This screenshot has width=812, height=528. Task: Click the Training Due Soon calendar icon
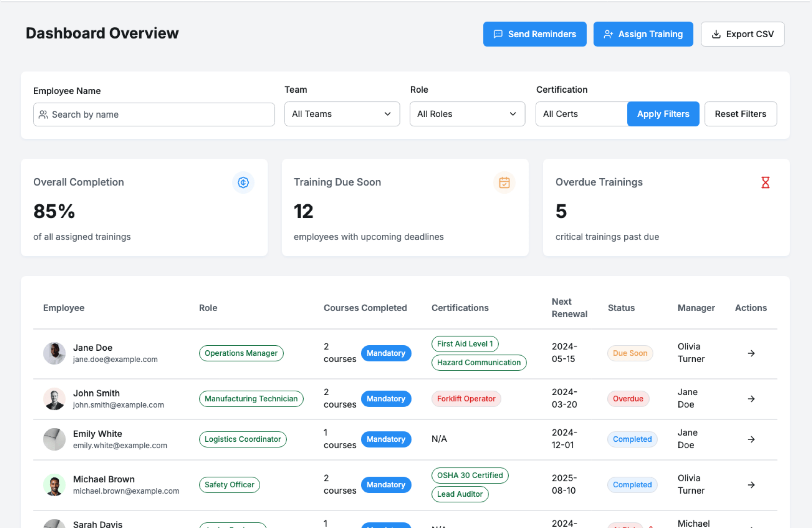[x=504, y=182]
